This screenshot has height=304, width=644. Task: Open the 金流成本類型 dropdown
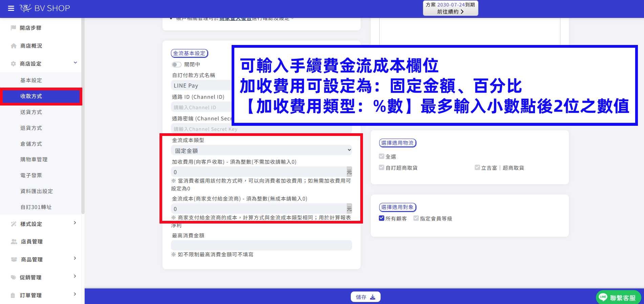tap(261, 150)
